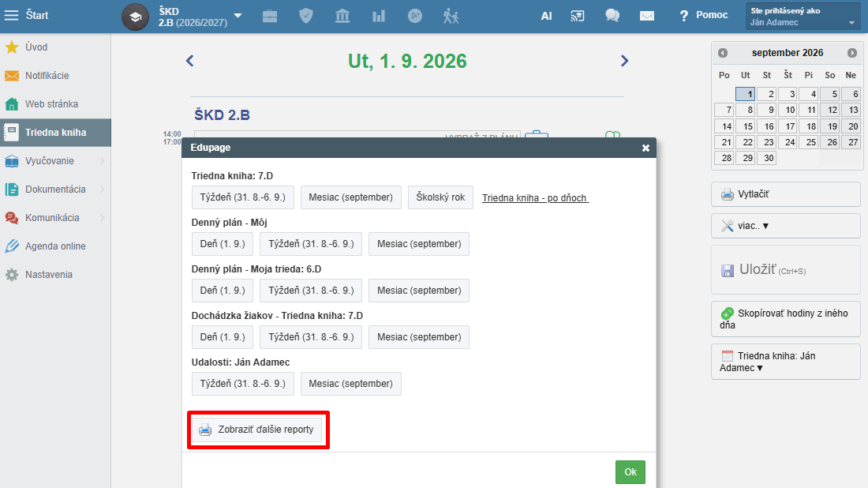Open the ŠKD 2.B class dropdown
Viewport: 868px width, 488px height.
[238, 16]
